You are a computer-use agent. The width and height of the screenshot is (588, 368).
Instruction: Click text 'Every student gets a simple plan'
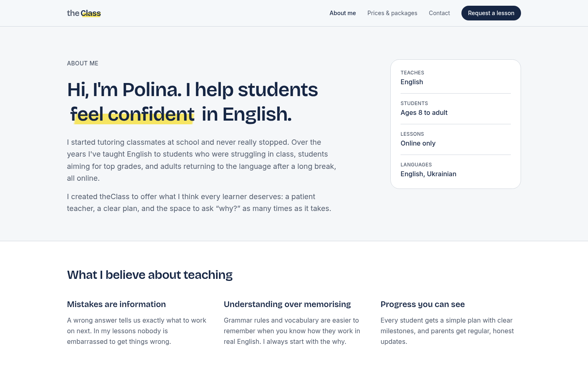pos(447,331)
